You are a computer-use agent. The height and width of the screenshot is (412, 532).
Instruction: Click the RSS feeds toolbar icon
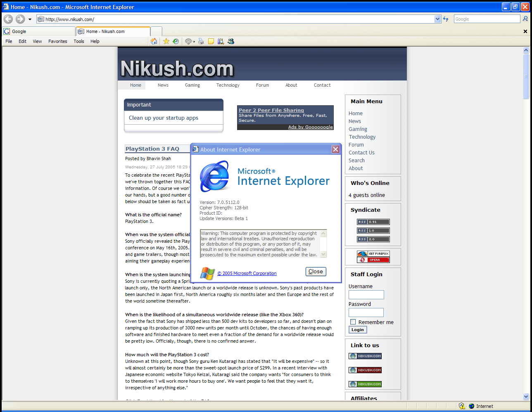click(x=188, y=41)
